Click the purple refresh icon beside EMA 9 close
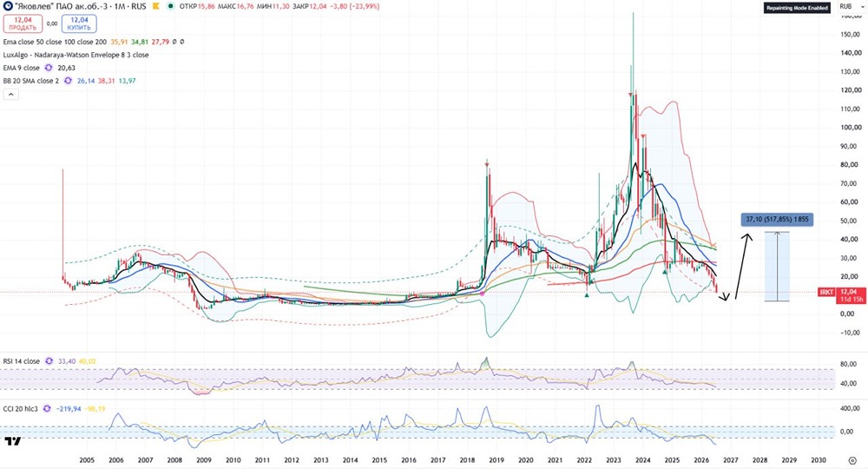Screen dimensions: 868x469 coord(49,68)
